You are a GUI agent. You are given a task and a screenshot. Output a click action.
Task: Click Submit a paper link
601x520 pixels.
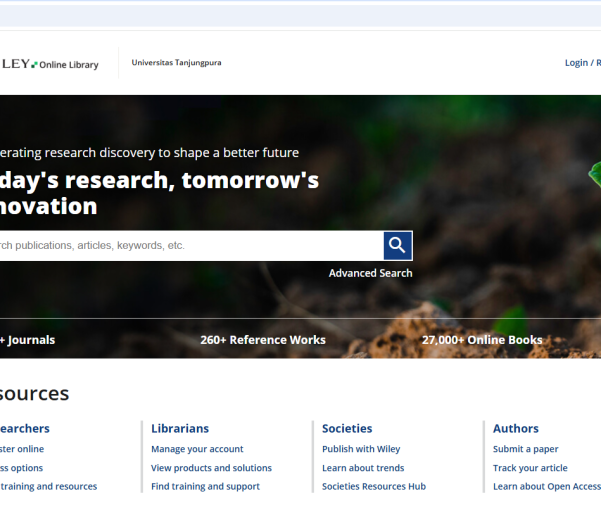[525, 449]
